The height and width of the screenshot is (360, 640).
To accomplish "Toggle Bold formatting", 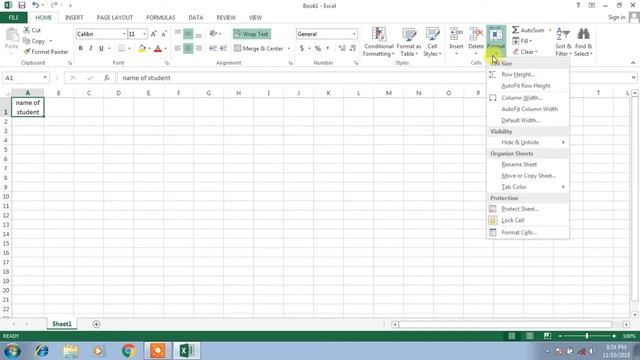I will 80,48.
